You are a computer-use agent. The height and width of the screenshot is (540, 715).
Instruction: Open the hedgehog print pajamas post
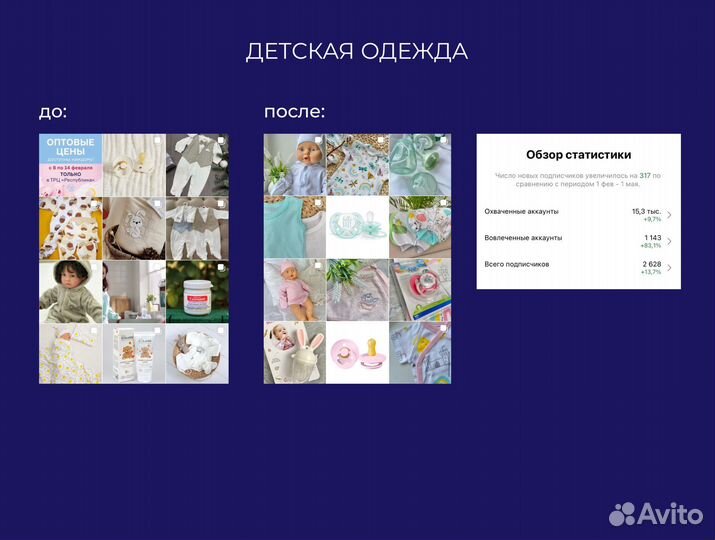[x=71, y=228]
